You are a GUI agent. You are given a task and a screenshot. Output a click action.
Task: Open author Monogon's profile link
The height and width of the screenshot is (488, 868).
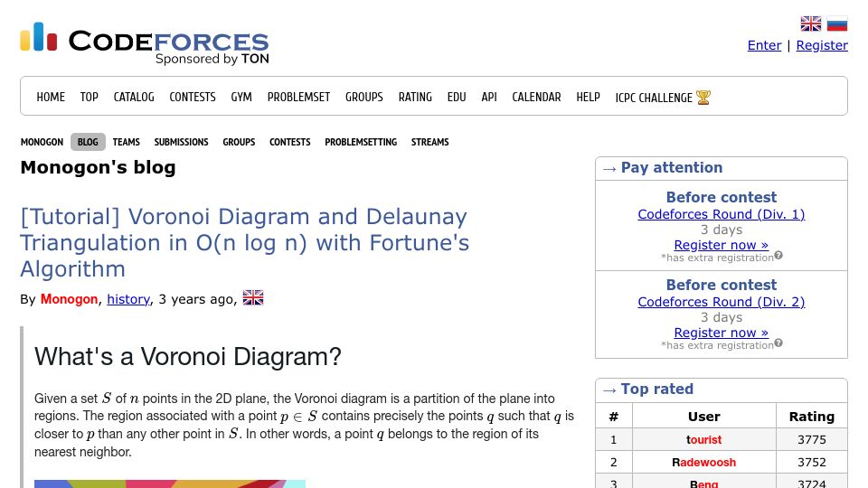pyautogui.click(x=70, y=299)
